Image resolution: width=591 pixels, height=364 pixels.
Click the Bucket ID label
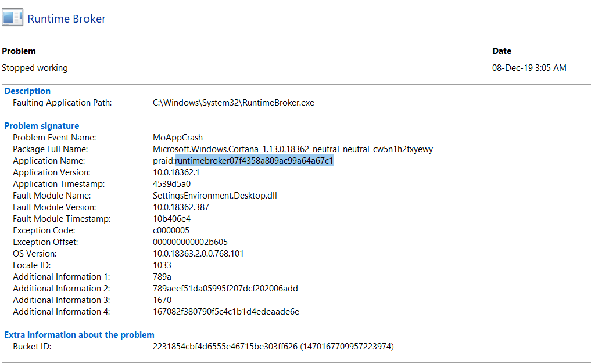coord(32,347)
